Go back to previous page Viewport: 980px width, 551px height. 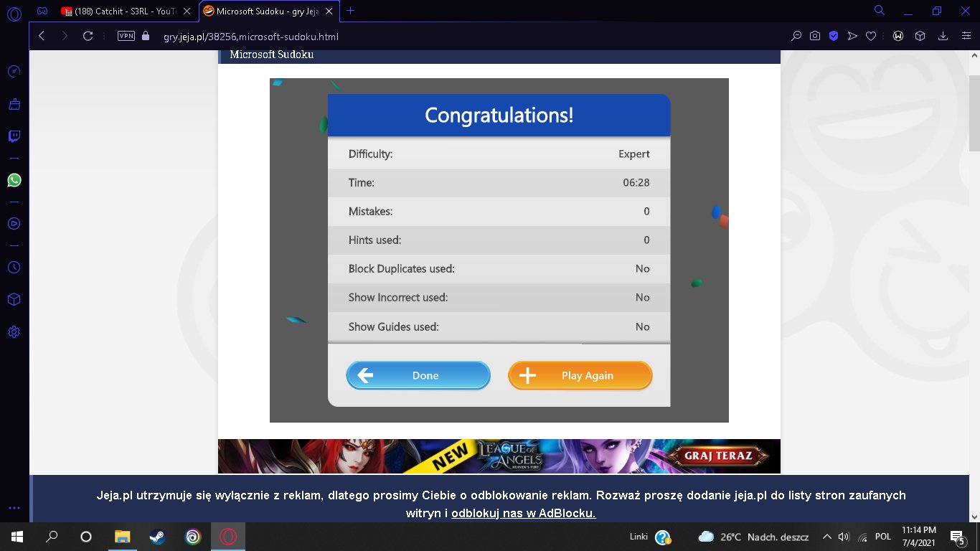click(x=42, y=36)
